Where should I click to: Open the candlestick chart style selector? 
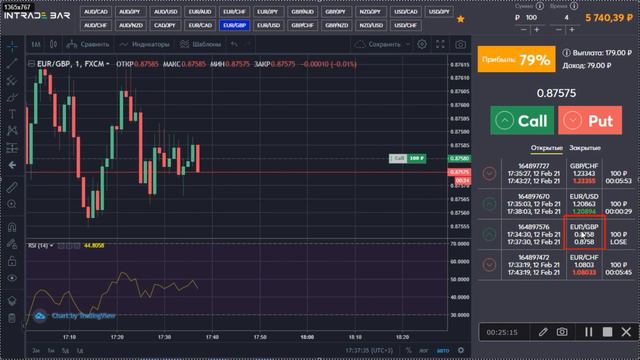(x=53, y=44)
